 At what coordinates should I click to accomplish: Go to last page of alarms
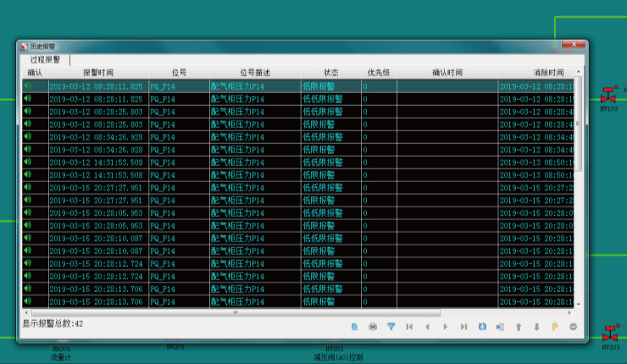coord(463,327)
